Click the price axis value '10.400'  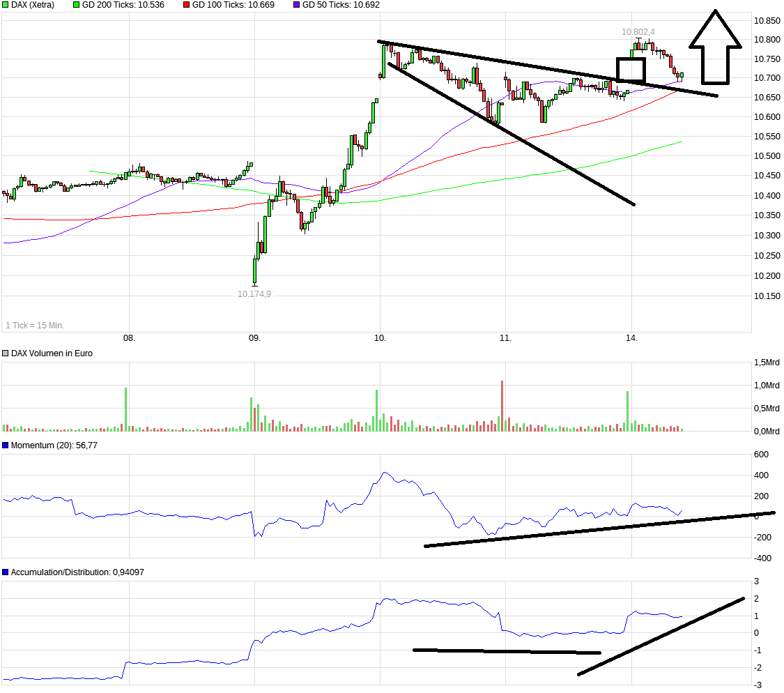click(767, 196)
